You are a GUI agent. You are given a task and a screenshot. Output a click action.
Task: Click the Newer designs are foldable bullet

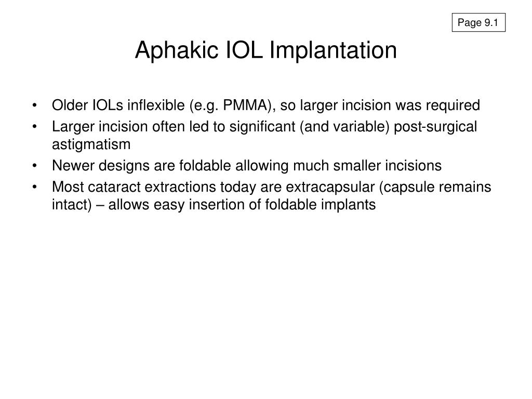[x=247, y=166]
